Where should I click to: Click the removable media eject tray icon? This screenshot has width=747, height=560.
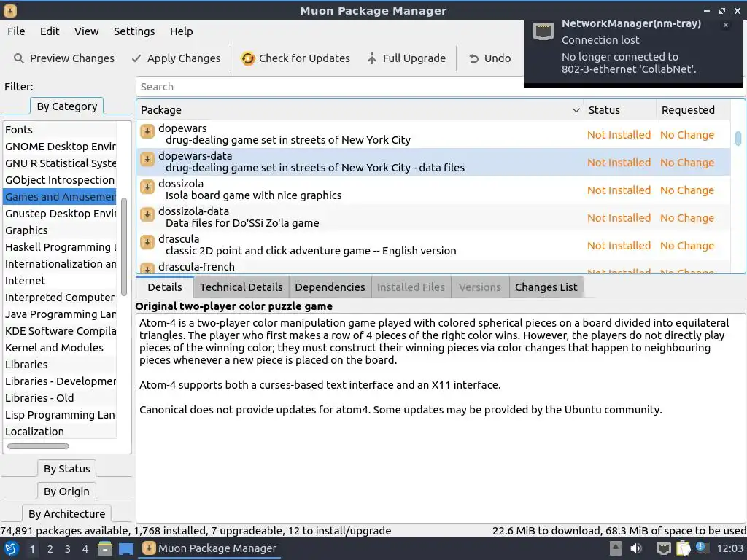click(x=615, y=548)
